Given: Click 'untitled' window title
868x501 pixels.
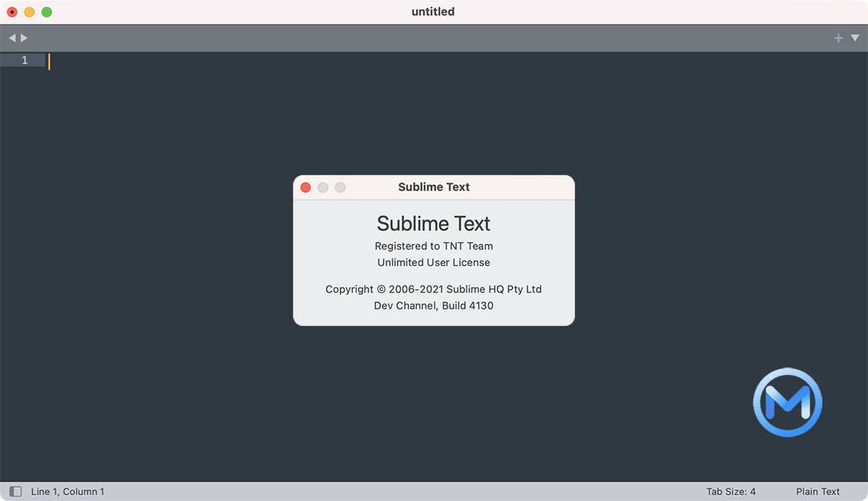Looking at the screenshot, I should pyautogui.click(x=433, y=12).
